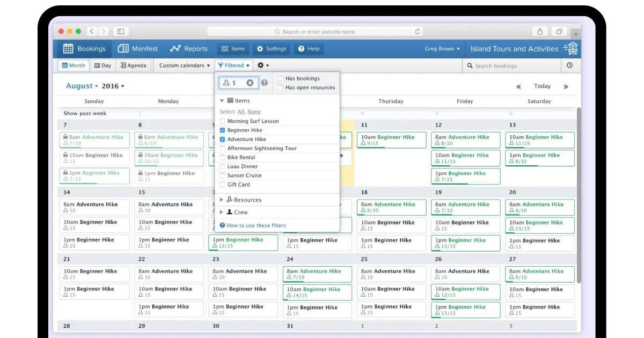
Task: Open the Bookings tab
Action: (x=84, y=49)
